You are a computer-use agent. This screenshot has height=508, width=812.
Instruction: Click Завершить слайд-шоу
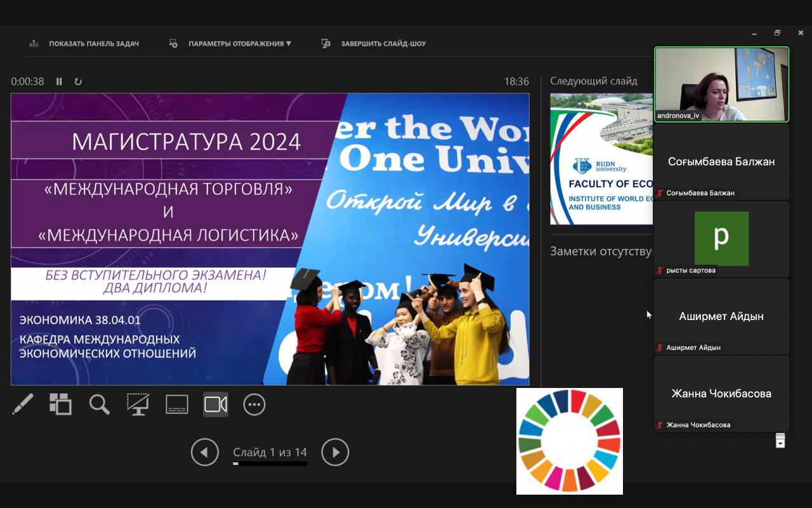pyautogui.click(x=384, y=44)
